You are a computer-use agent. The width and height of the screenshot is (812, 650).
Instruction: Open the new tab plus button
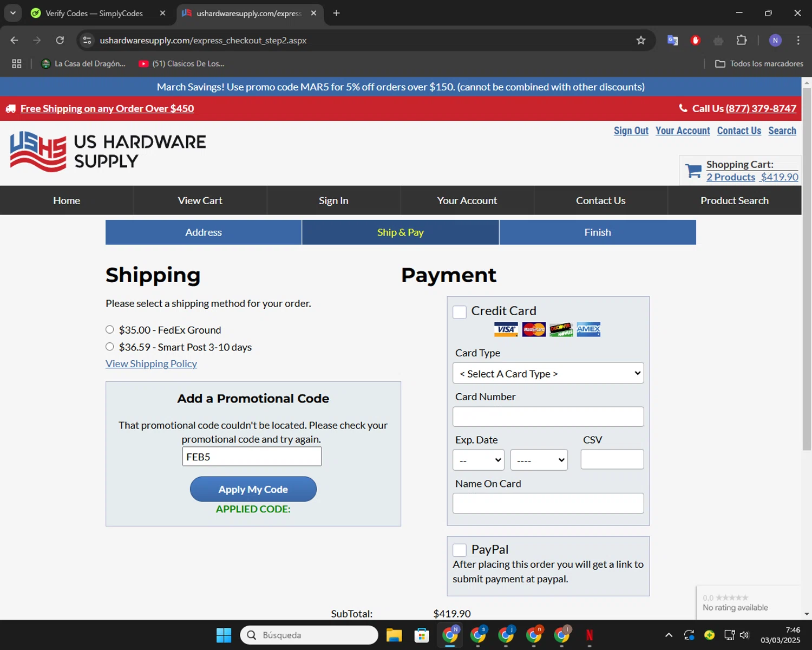coord(336,13)
